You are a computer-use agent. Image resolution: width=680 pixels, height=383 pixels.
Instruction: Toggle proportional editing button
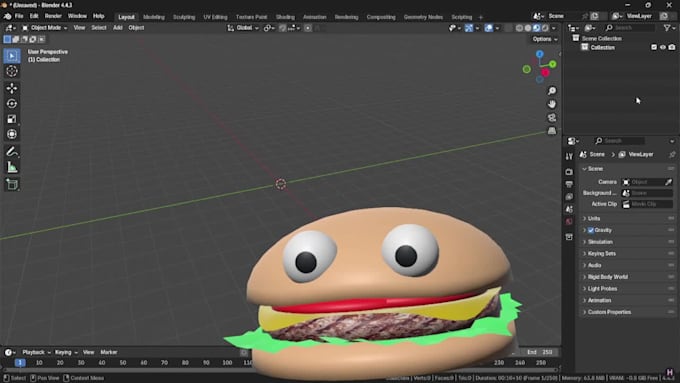308,28
